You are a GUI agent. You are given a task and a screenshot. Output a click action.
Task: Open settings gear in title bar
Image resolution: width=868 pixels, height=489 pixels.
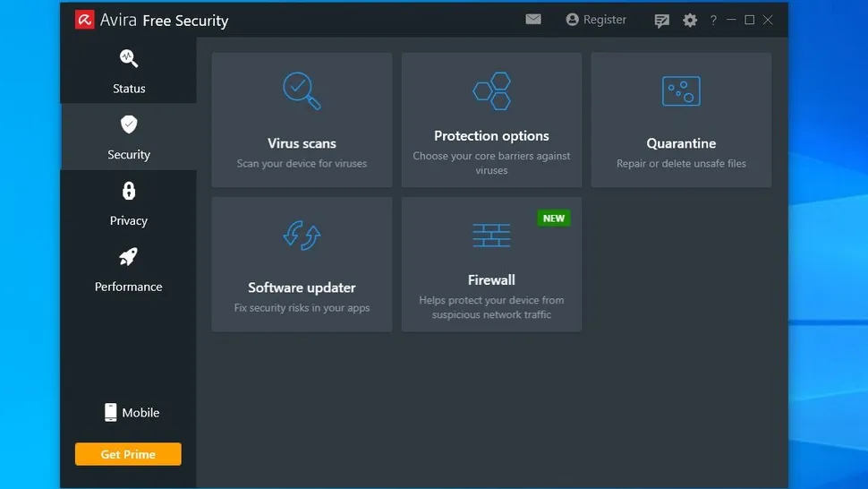(x=690, y=20)
